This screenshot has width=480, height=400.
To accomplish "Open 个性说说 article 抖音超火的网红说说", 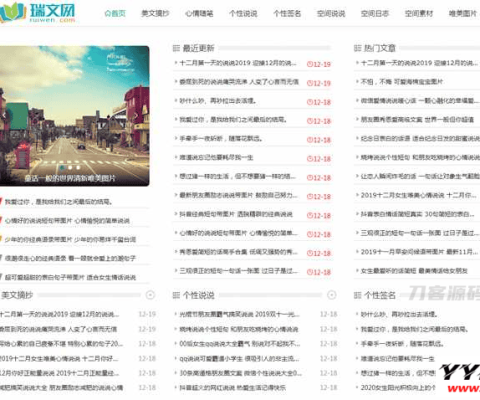I will click(232, 388).
